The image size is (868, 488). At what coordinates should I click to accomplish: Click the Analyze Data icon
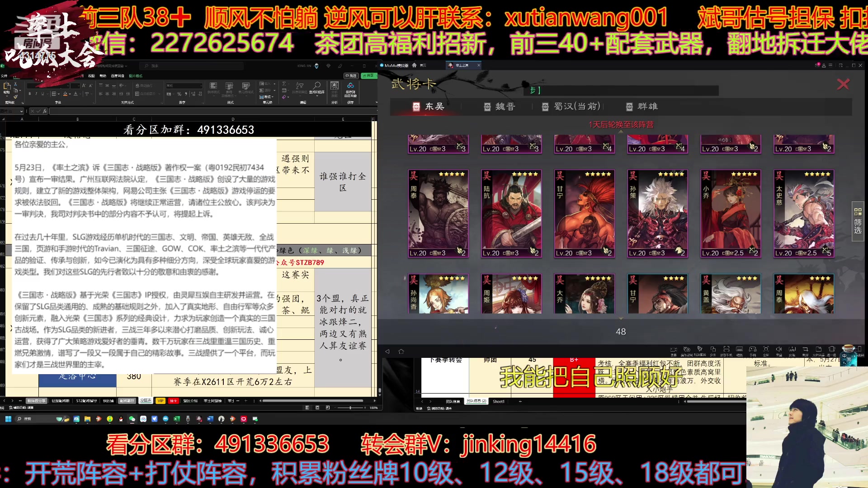(x=335, y=85)
